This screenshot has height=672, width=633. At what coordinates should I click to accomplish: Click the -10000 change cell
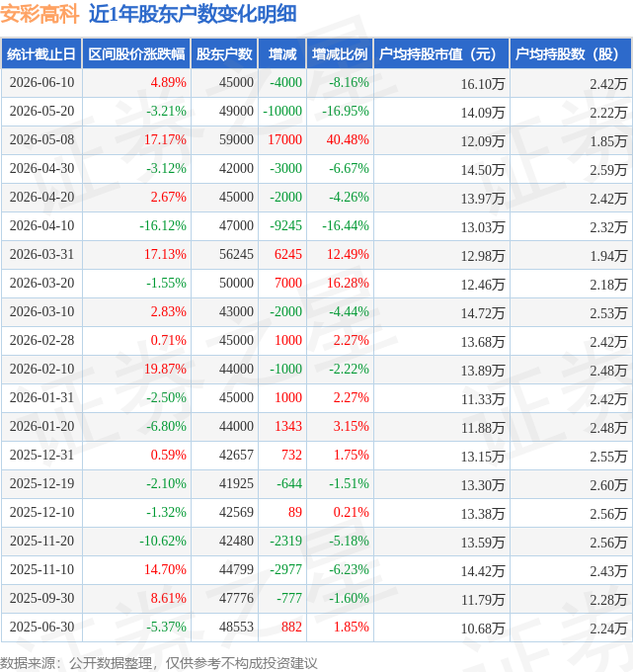pyautogui.click(x=282, y=111)
